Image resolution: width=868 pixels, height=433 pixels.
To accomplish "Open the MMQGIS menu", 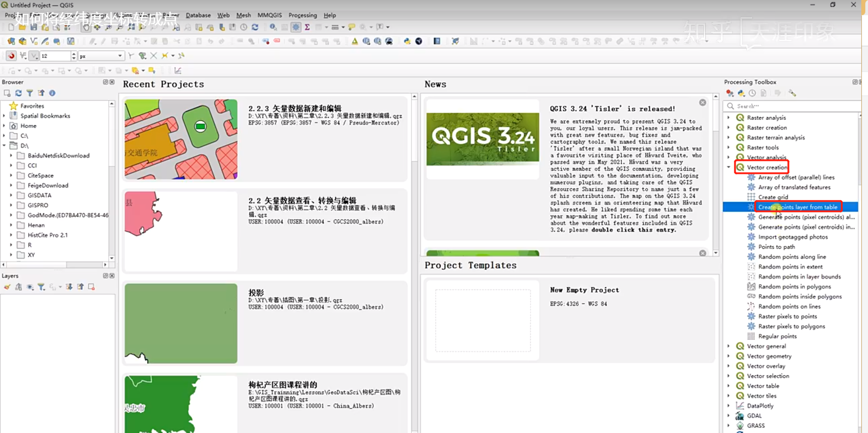I will tap(270, 15).
